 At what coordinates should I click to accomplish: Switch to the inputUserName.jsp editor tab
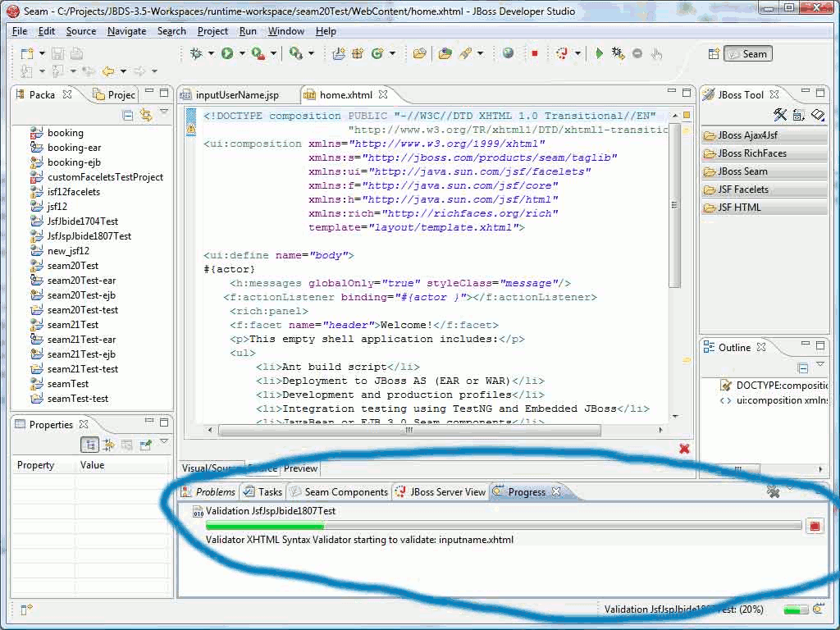coord(237,95)
